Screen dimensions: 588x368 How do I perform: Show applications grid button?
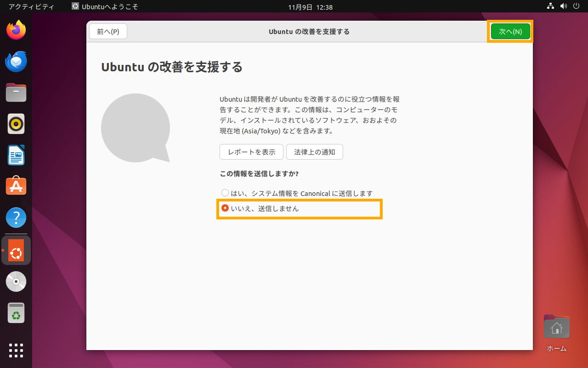(16, 350)
